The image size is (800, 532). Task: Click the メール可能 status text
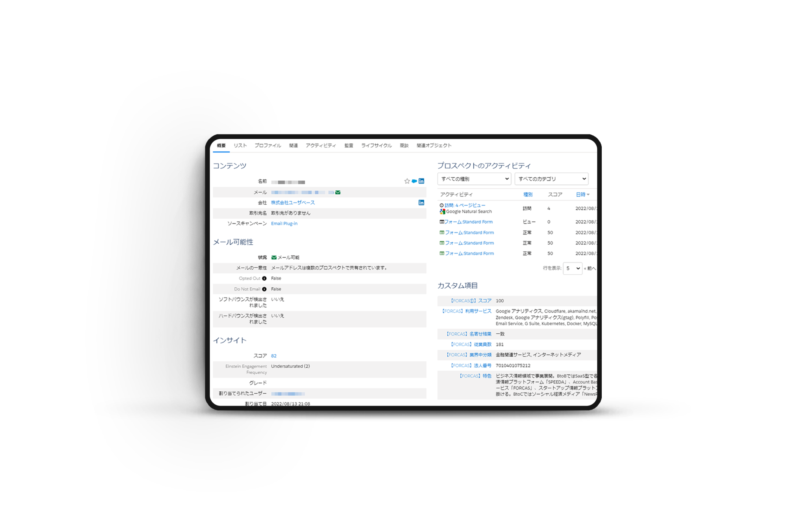[x=288, y=257]
